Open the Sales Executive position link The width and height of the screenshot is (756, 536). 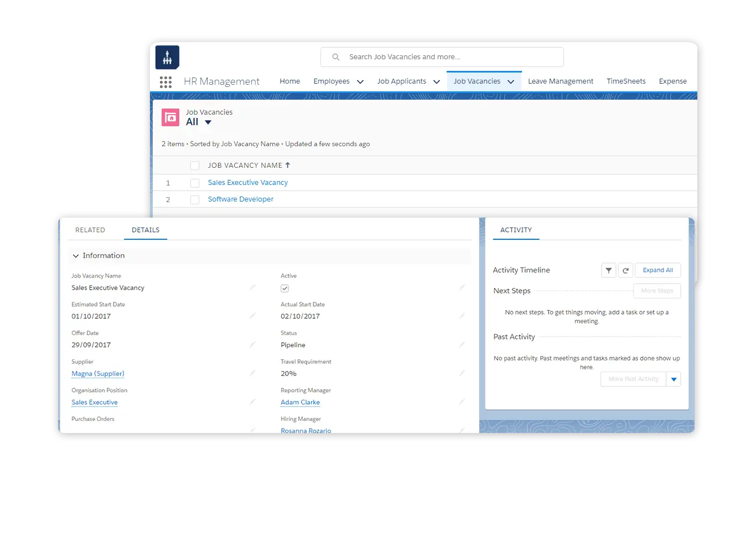(x=95, y=403)
